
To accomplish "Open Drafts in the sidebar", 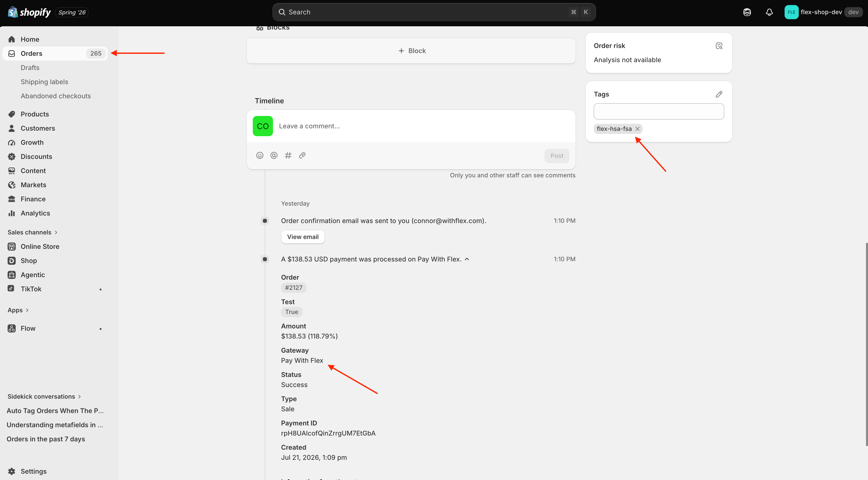I will (30, 68).
